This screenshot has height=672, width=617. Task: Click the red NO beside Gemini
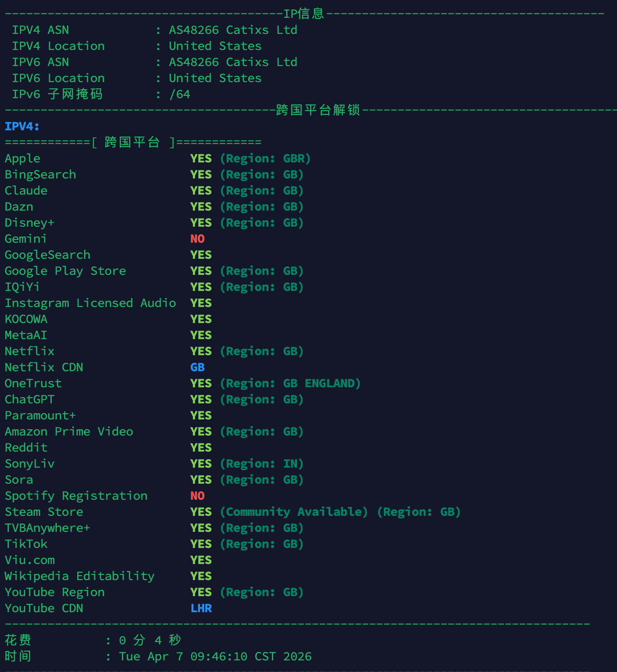click(x=197, y=239)
